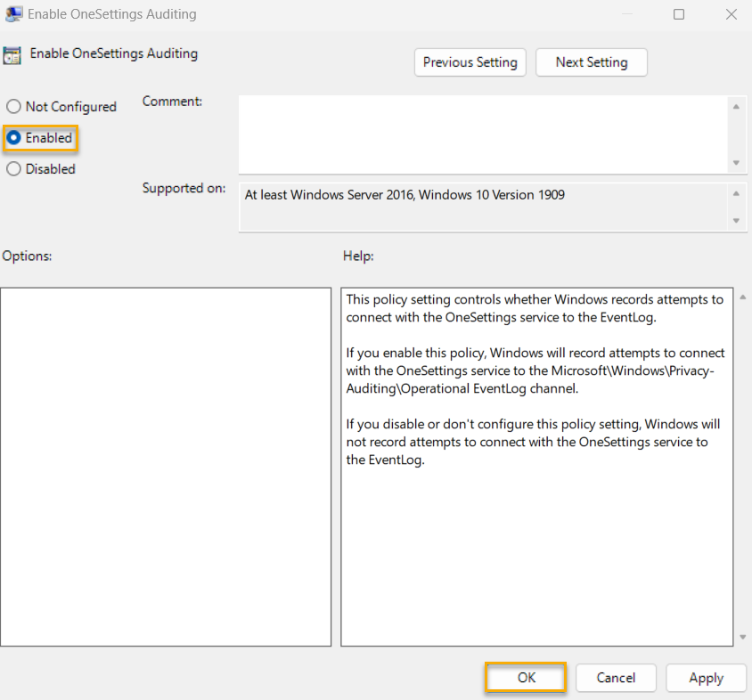This screenshot has height=700, width=752.
Task: Select the Not Configured radio button
Action: pyautogui.click(x=12, y=106)
